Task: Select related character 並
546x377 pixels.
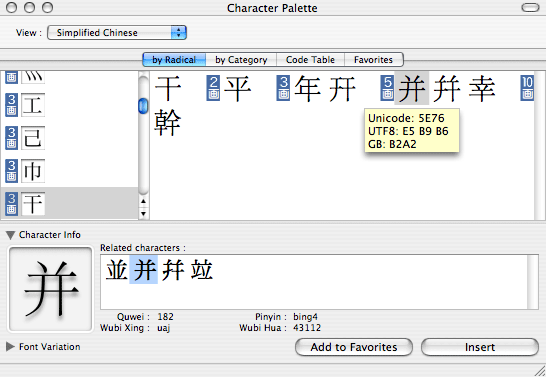Action: point(116,270)
